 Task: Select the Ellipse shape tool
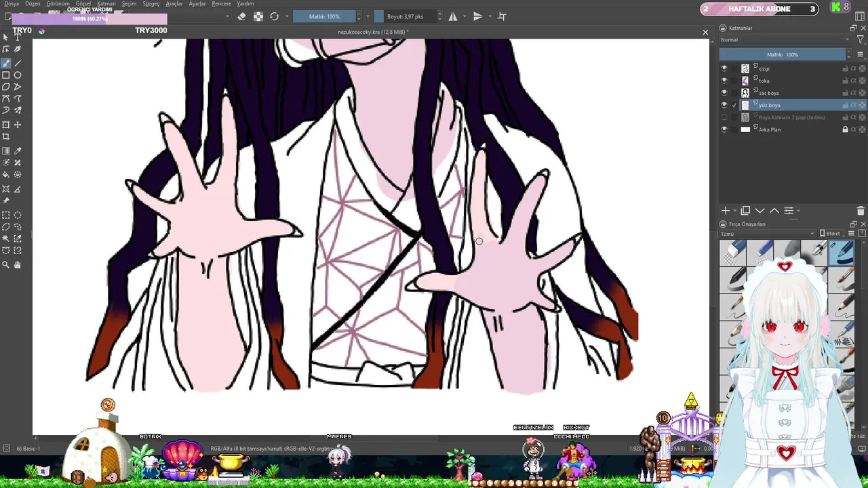pyautogui.click(x=18, y=75)
